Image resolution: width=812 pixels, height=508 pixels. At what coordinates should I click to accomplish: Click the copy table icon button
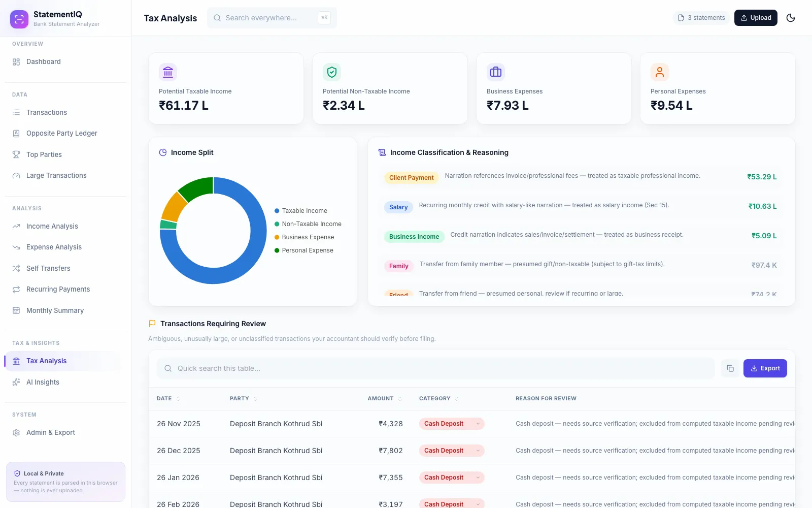pyautogui.click(x=730, y=368)
